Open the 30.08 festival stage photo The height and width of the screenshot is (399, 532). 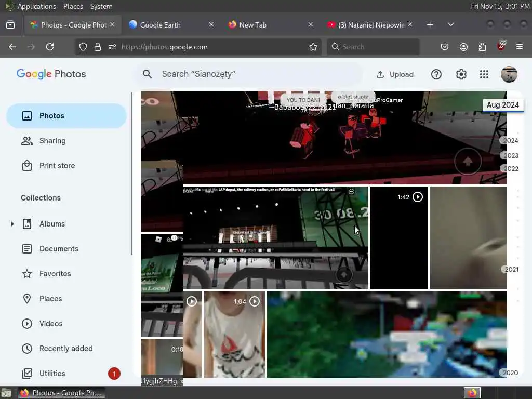coord(275,237)
